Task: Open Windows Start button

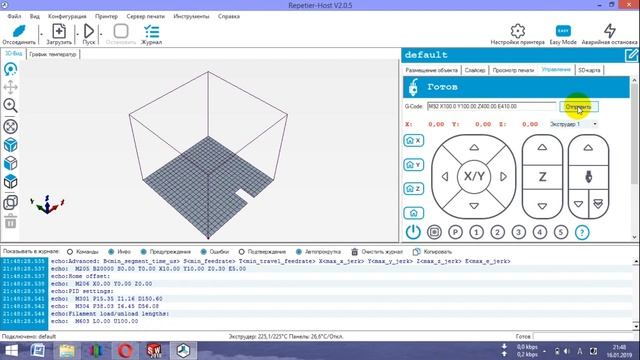Action: [x=11, y=351]
